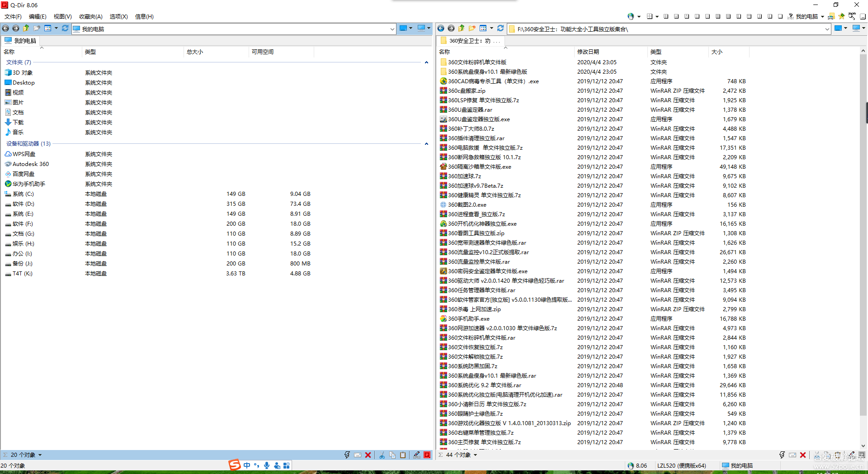Sort left pane by 可用空间 column
This screenshot has height=474, width=868.
281,52
